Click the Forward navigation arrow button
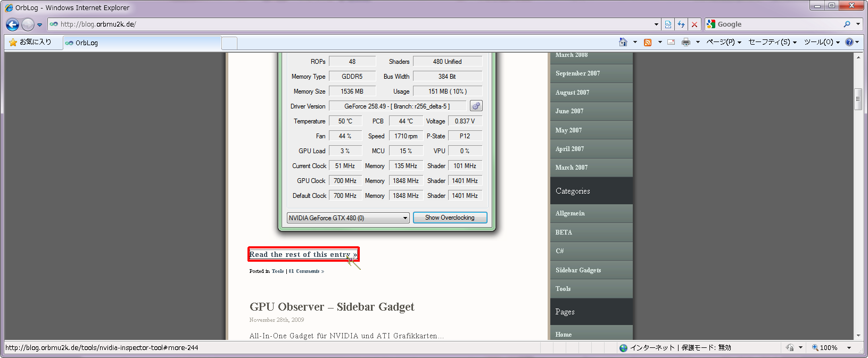This screenshot has width=868, height=358. click(x=28, y=24)
